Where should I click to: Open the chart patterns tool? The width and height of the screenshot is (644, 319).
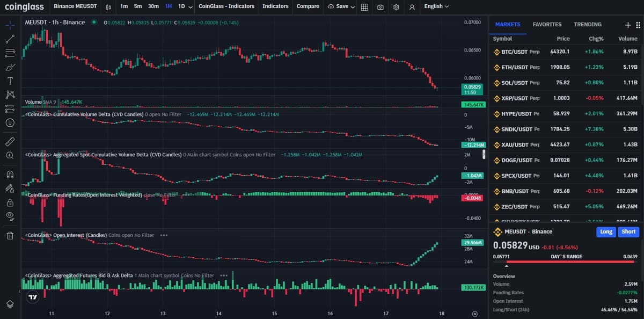[10, 95]
